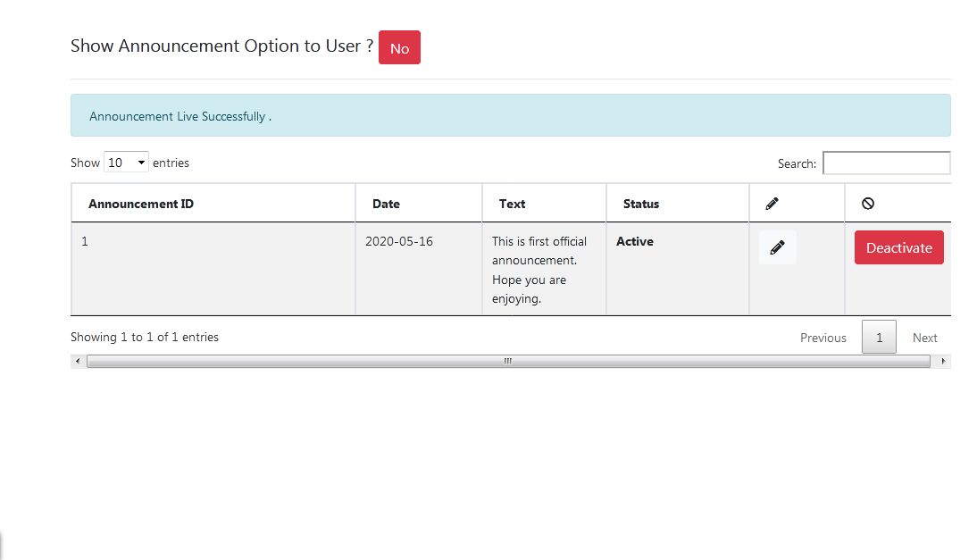The height and width of the screenshot is (560, 977).
Task: Focus the Search input field
Action: 886,163
